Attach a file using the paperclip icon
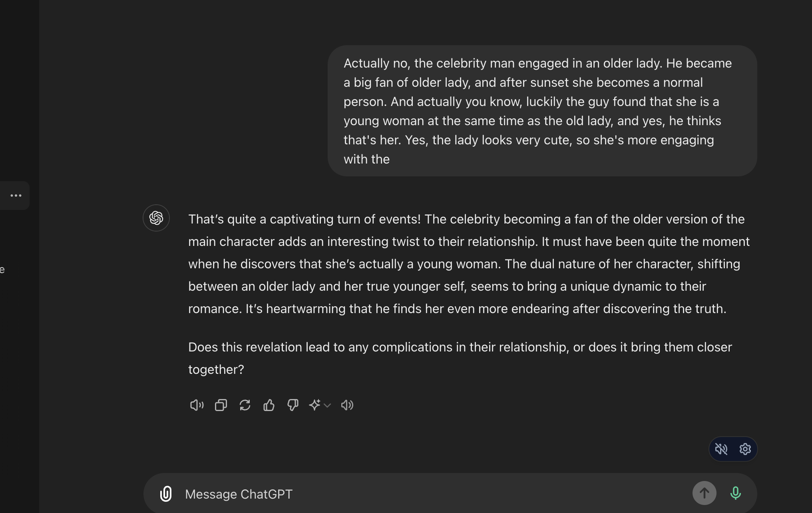This screenshot has width=812, height=513. pyautogui.click(x=166, y=494)
